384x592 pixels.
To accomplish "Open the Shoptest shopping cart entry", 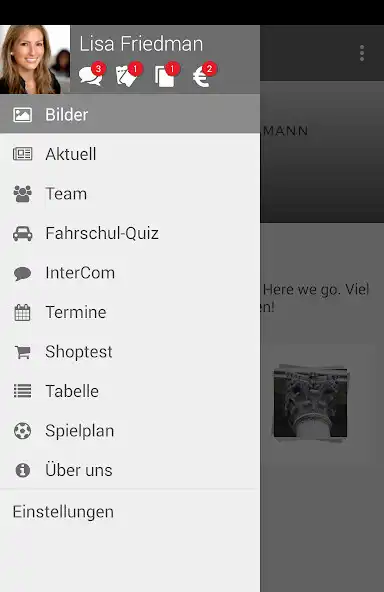I will coord(130,352).
